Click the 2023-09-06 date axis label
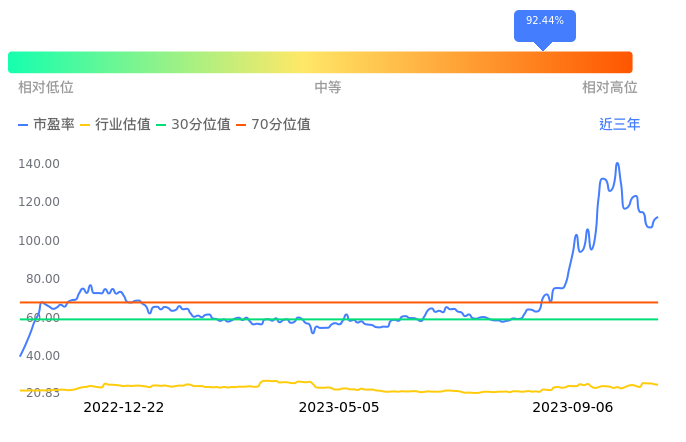The image size is (686, 442). [572, 407]
